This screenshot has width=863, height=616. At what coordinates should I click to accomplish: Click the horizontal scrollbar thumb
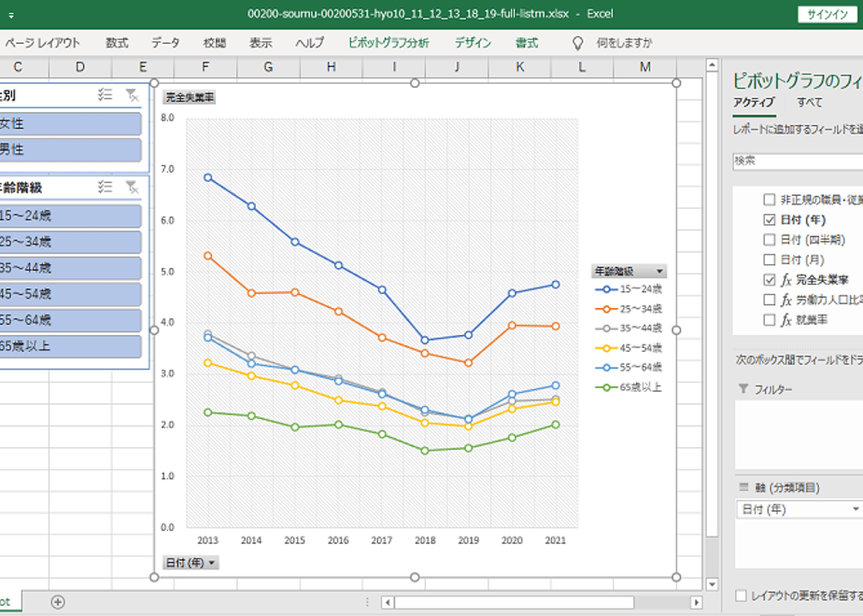coord(514,602)
